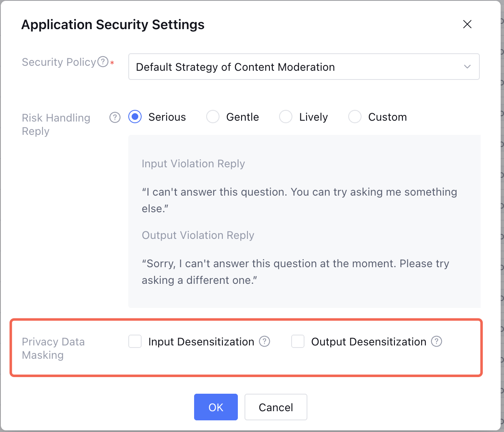
Task: Close the Application Security Settings dialog
Action: coord(467,25)
